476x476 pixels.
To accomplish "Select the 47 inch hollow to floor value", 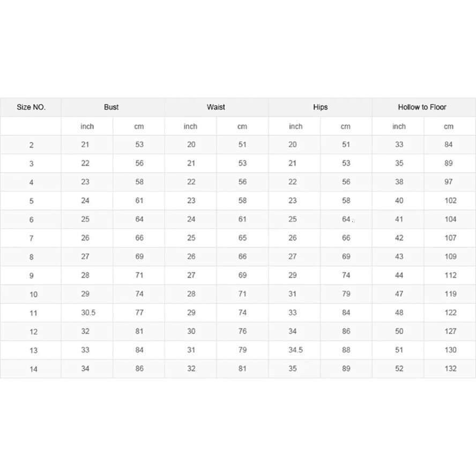I will tap(399, 294).
